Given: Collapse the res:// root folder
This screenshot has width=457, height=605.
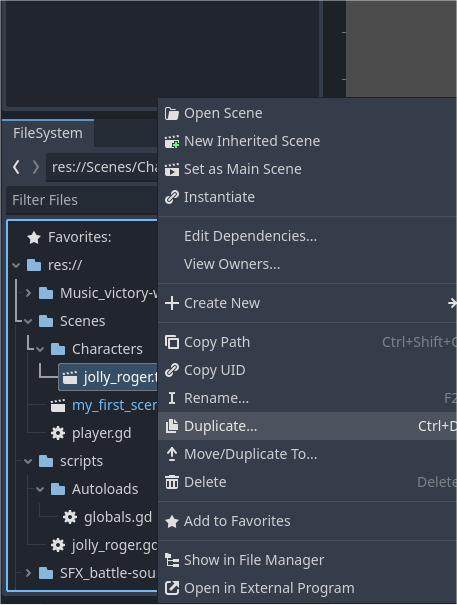Looking at the screenshot, I should tap(16, 265).
